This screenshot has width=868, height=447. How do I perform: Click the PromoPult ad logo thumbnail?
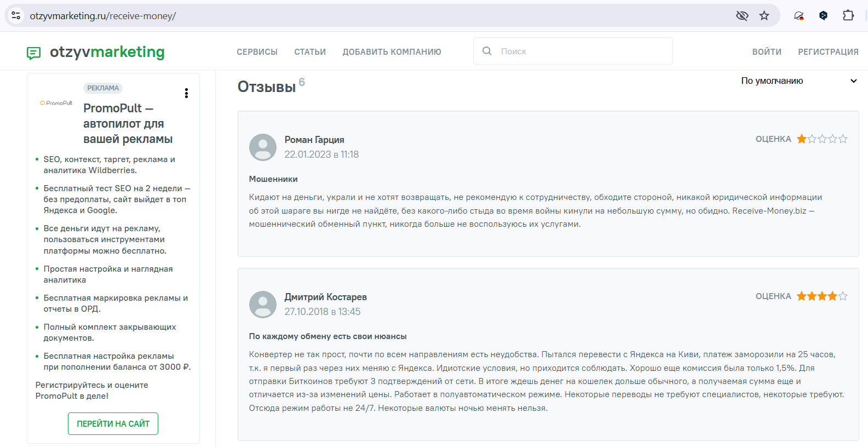pos(56,103)
